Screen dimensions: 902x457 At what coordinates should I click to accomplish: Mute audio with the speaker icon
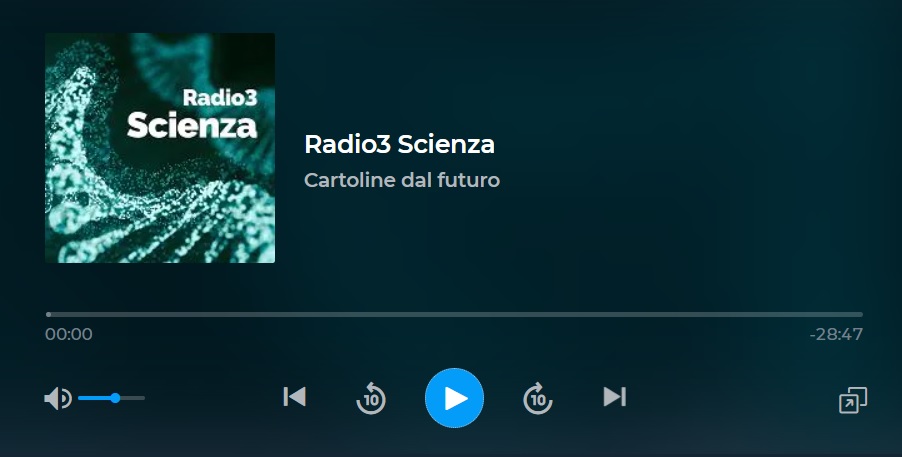point(58,398)
